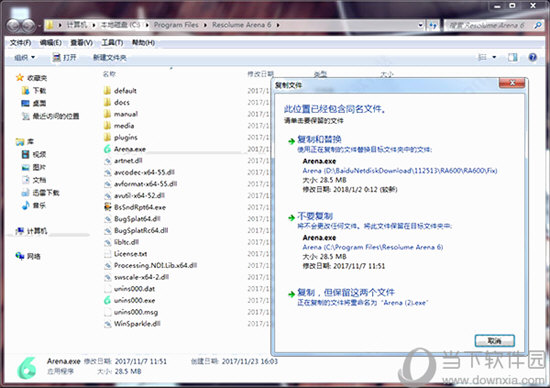Viewport: 550px width, 388px height.
Task: Expand breadcrumb arrow after 本地磁盘 (C:)
Action: (x=147, y=25)
